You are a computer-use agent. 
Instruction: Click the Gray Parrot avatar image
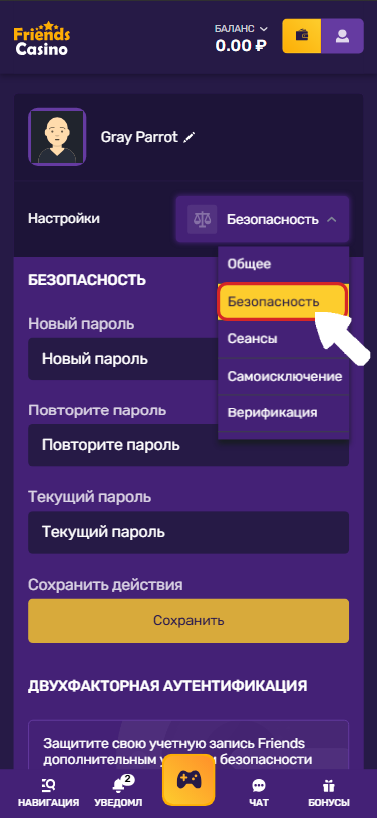coord(57,137)
